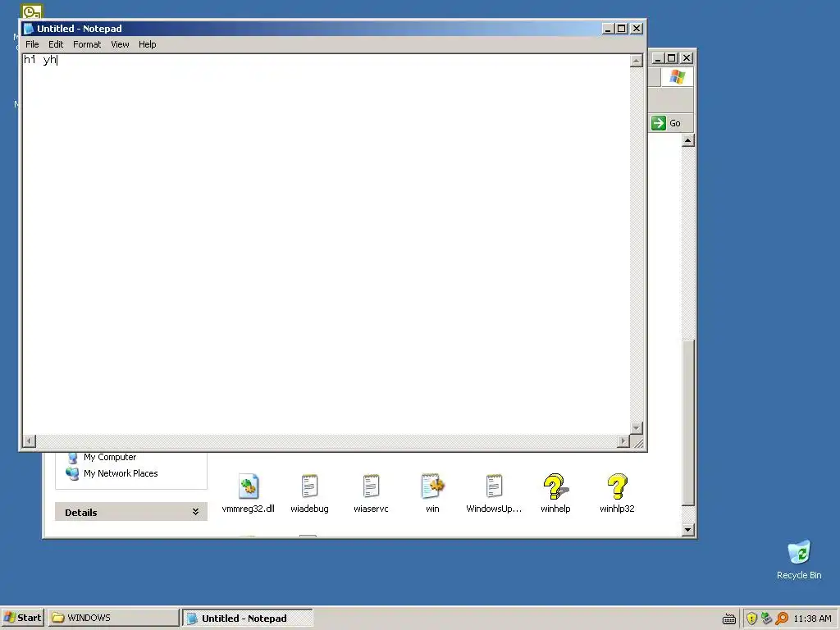Open the Edit menu in Notepad

click(56, 44)
